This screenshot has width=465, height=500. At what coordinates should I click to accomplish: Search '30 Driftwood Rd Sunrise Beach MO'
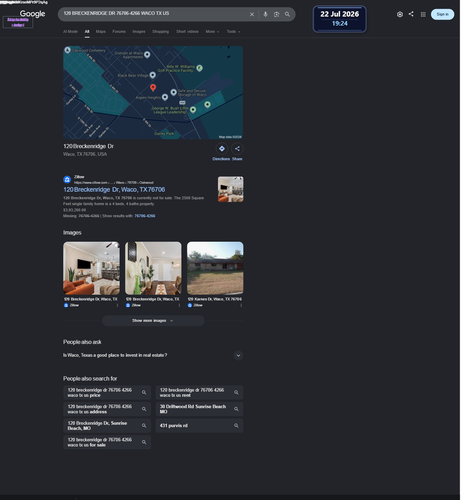pyautogui.click(x=199, y=409)
